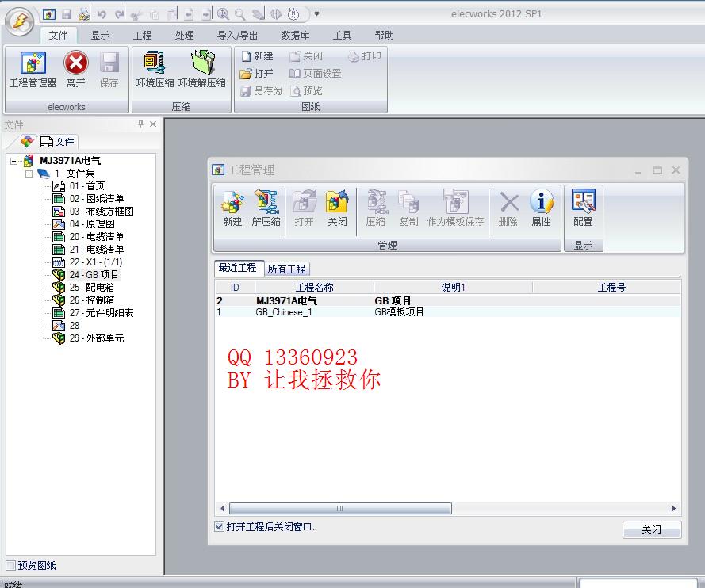Click 打开 in the 工程管理 dialog toolbar

click(304, 208)
